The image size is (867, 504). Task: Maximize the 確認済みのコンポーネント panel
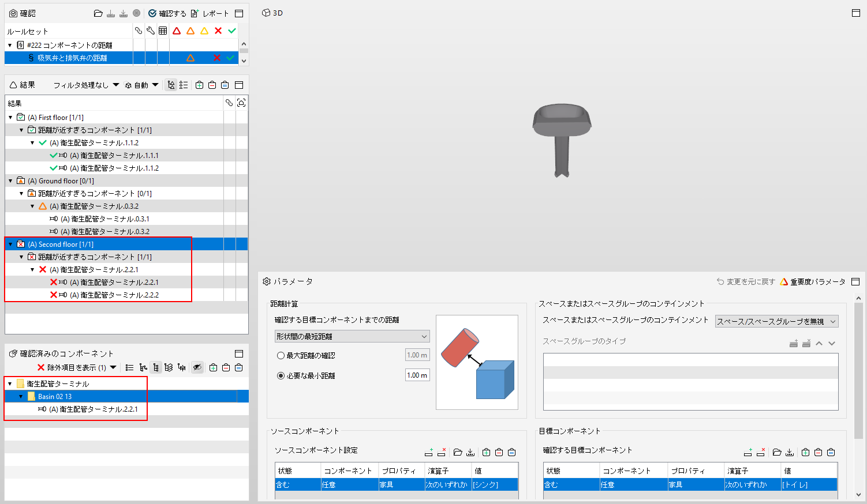239,353
